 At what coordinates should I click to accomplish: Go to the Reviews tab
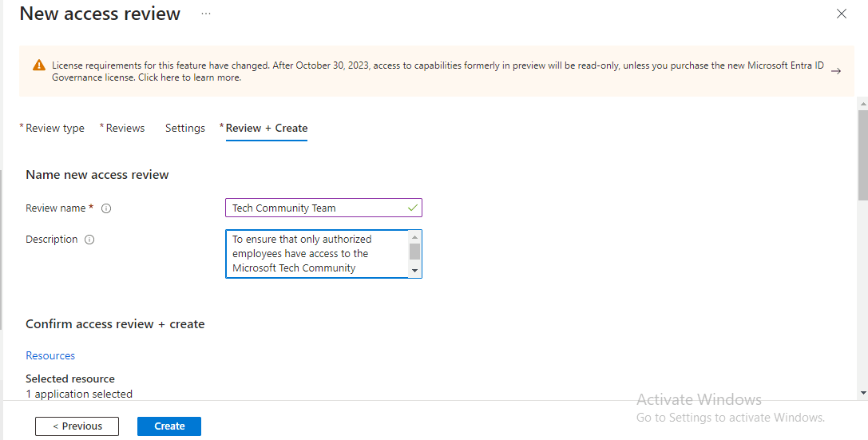pos(125,128)
